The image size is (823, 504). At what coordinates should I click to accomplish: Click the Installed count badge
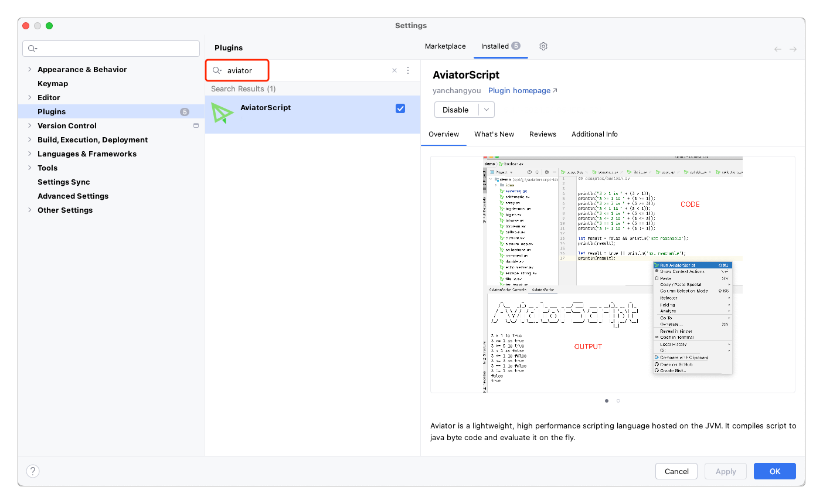pyautogui.click(x=516, y=46)
